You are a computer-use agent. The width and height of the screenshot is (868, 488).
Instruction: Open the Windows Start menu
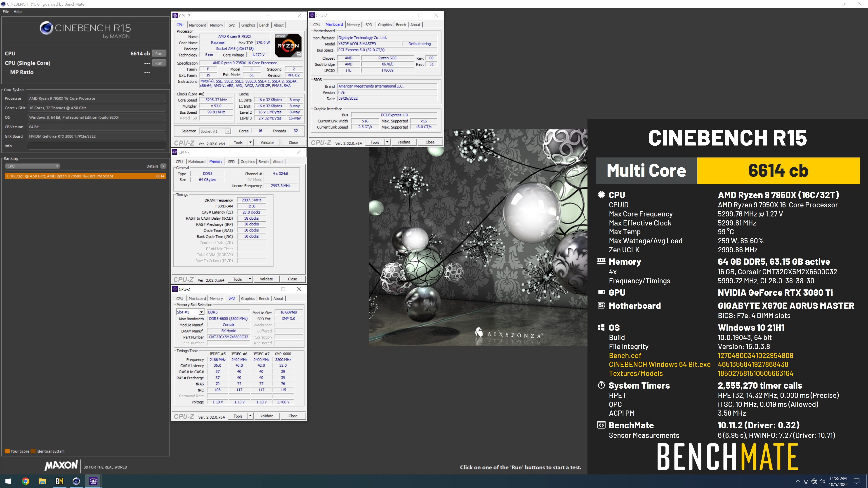pyautogui.click(x=8, y=481)
